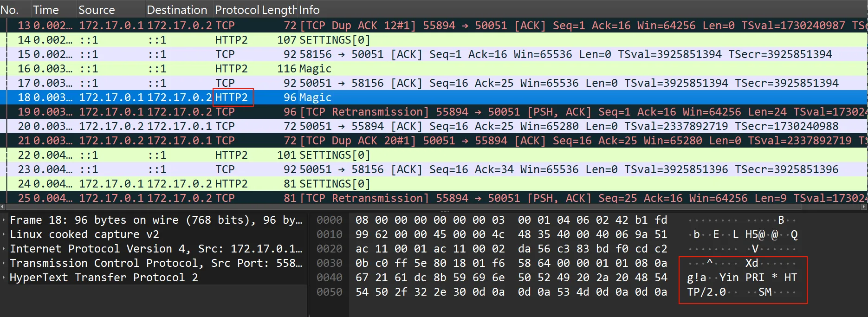Select packet 20 TCP ACK row

click(x=434, y=126)
